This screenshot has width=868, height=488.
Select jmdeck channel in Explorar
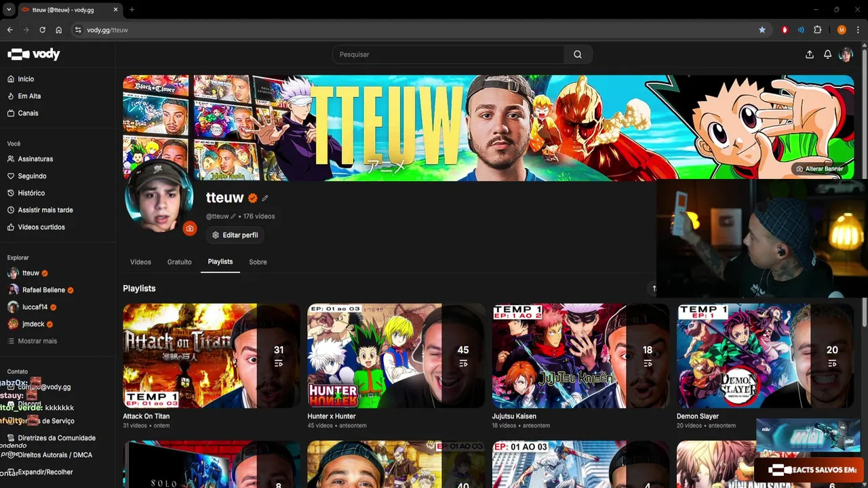click(x=33, y=325)
